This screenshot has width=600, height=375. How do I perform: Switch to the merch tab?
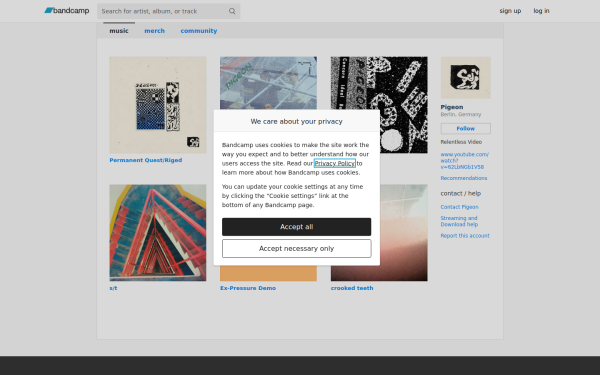coord(155,31)
